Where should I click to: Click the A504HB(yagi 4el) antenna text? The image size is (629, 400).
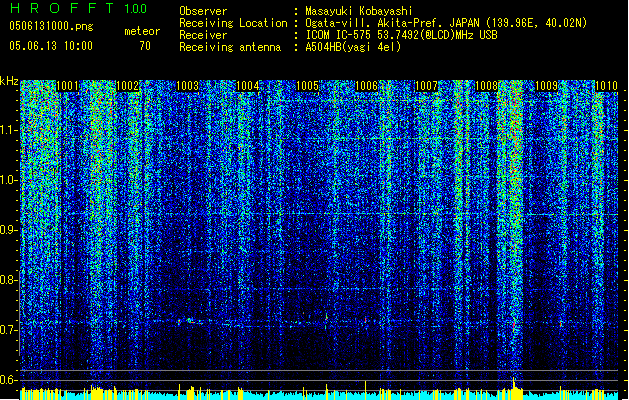(353, 47)
